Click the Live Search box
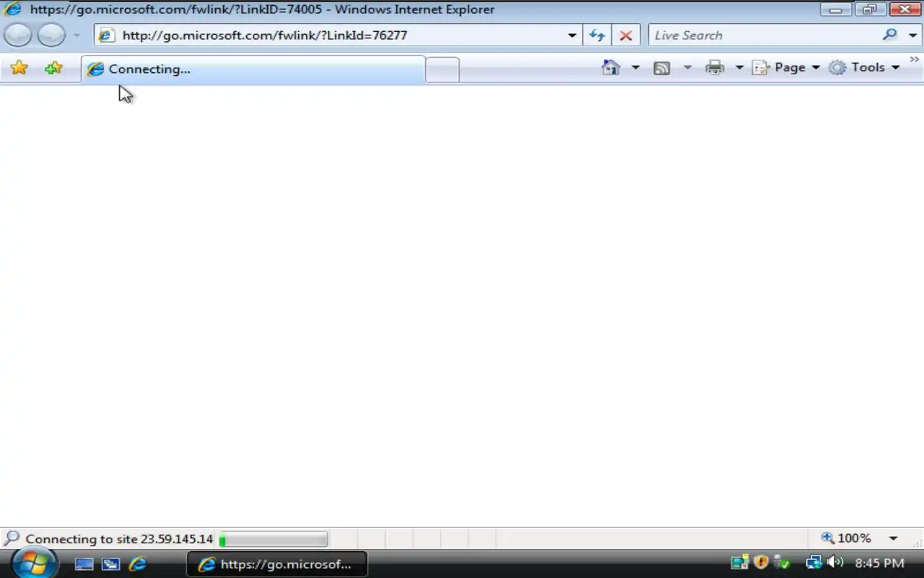 coord(764,35)
